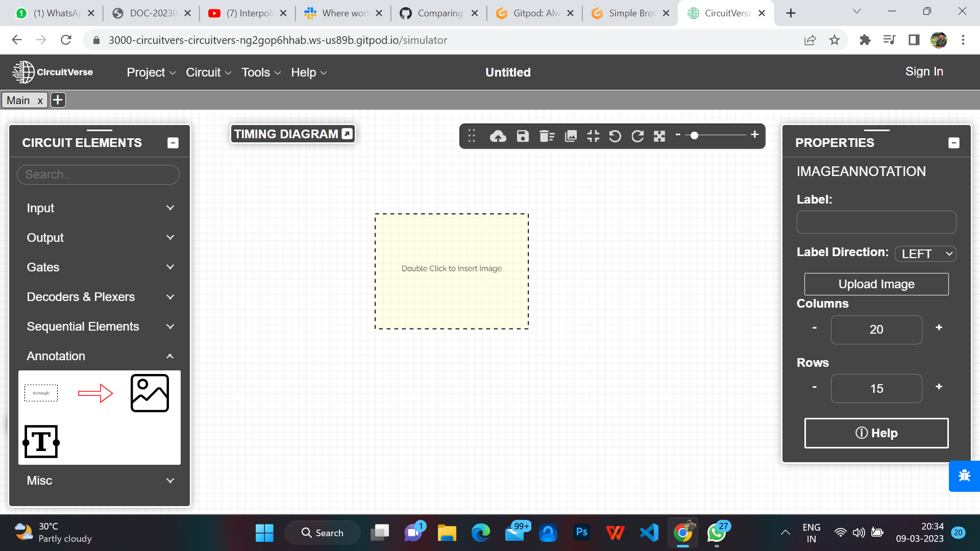The image size is (980, 551).
Task: Expand the Sequential Elements category
Action: point(170,327)
